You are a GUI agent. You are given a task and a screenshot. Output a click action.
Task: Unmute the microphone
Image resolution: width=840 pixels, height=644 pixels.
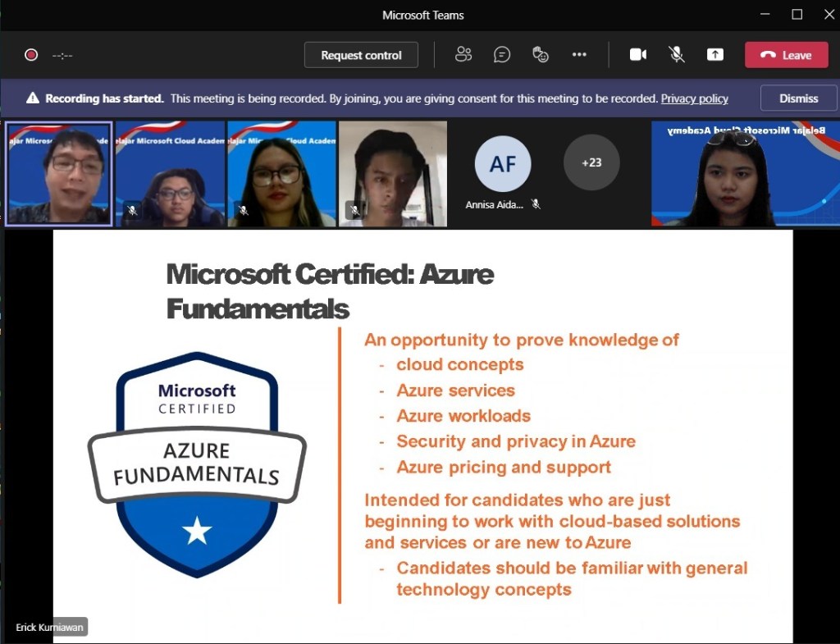click(677, 55)
